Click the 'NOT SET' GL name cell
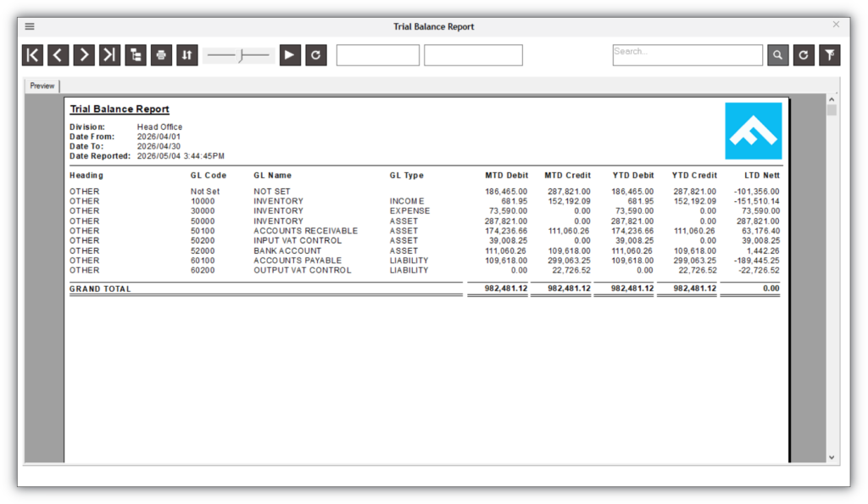868x504 pixels. tap(272, 191)
